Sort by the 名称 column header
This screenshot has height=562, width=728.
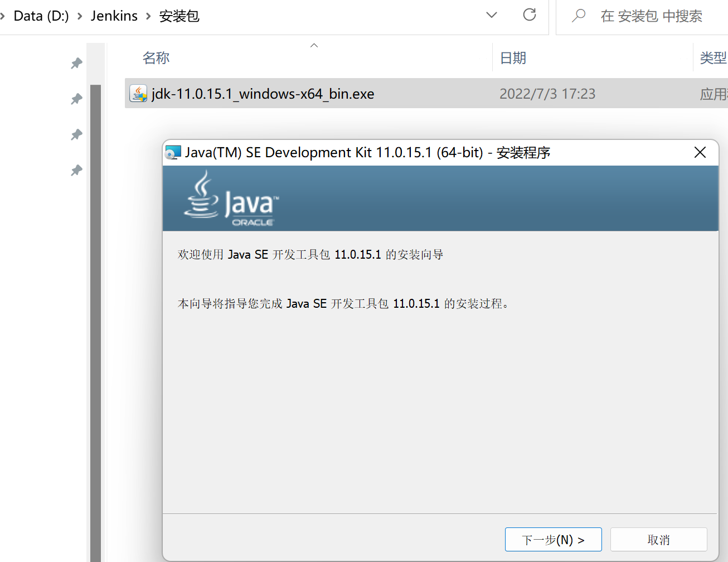156,57
